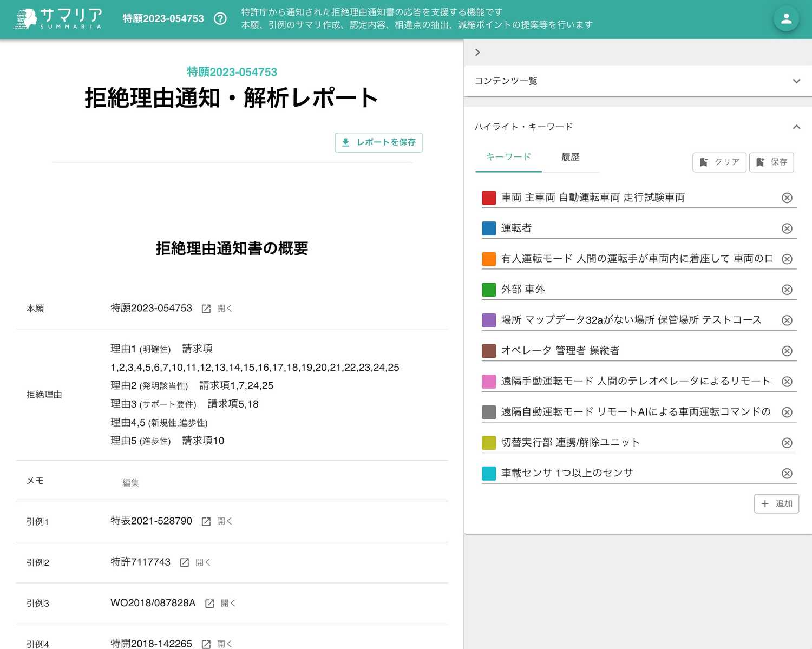This screenshot has width=812, height=649.
Task: Click the レポートを保存 button
Action: pyautogui.click(x=378, y=142)
